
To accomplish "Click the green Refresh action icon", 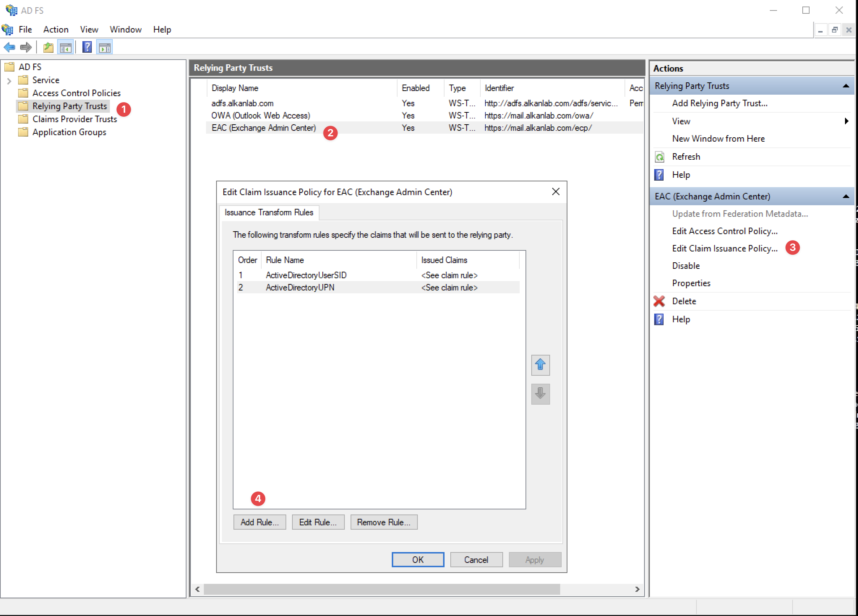I will [659, 156].
